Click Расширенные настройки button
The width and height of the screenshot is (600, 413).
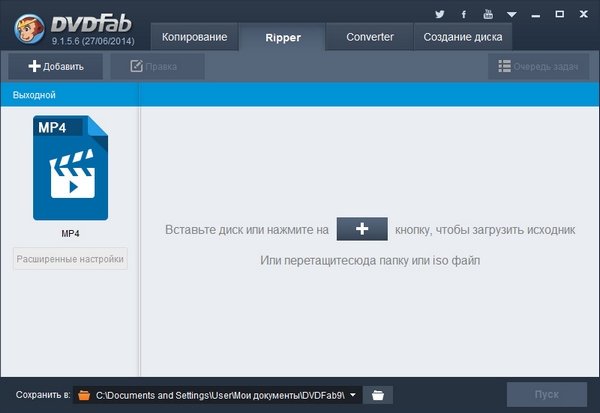[70, 259]
